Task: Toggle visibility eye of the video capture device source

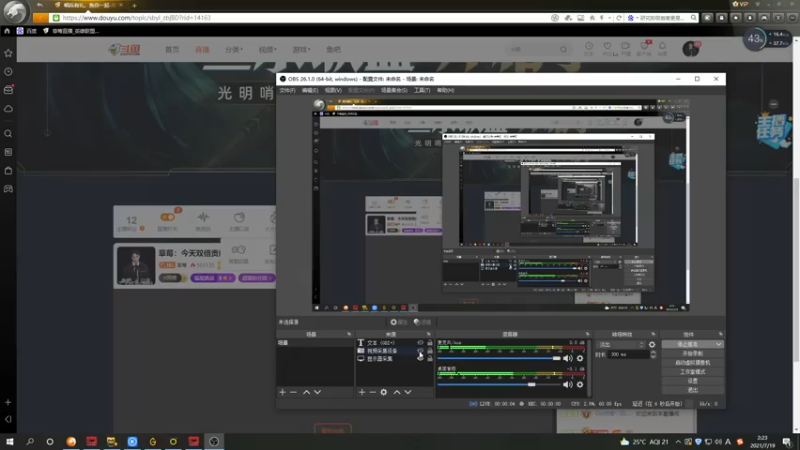Action: pos(420,351)
